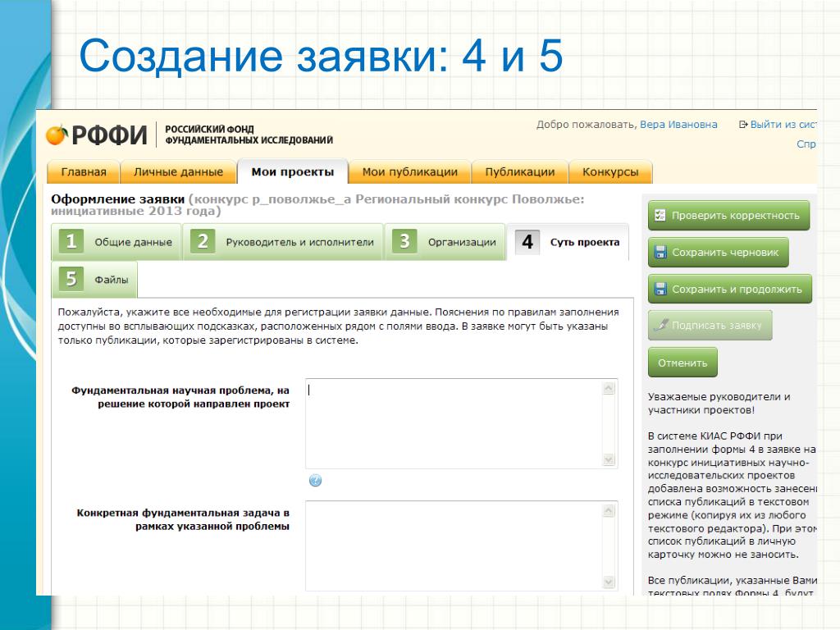Click text Уважаемые руководители и участники проектов!

click(719, 404)
